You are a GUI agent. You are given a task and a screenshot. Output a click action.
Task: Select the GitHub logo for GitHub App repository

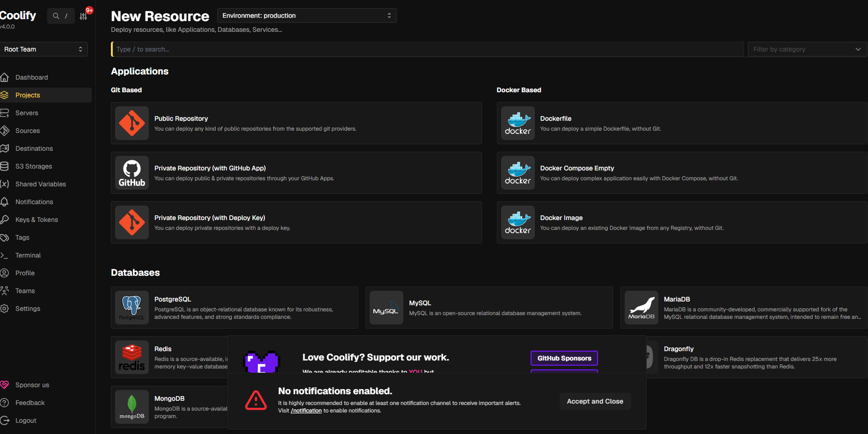132,173
